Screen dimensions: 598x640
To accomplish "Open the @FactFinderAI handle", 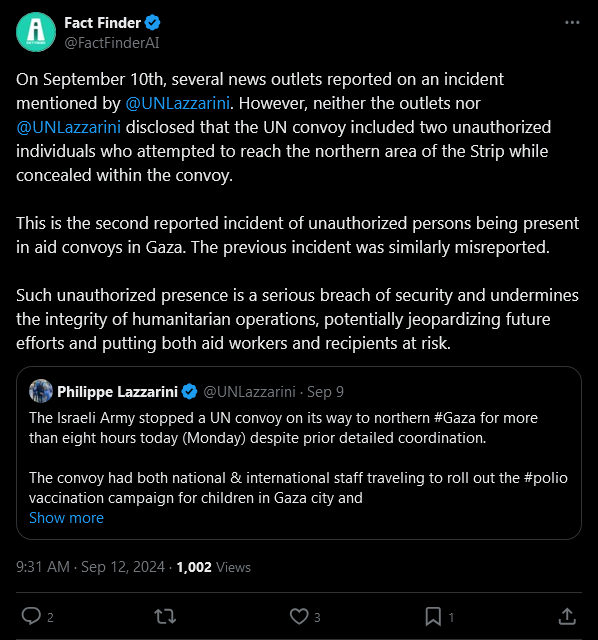I will click(x=112, y=43).
